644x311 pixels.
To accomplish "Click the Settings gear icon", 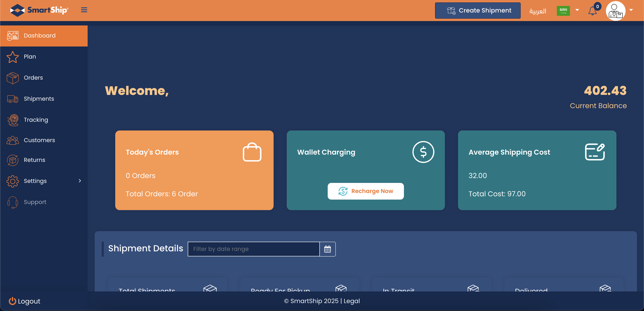I will pyautogui.click(x=13, y=181).
